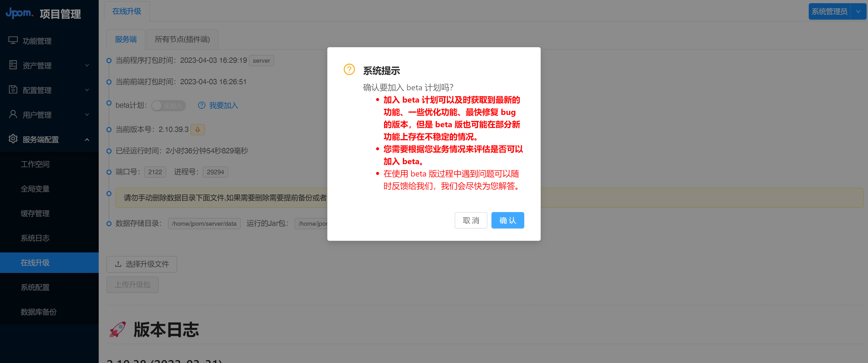Image resolution: width=868 pixels, height=363 pixels.
Task: Click the 资产管理 document icon
Action: point(13,65)
